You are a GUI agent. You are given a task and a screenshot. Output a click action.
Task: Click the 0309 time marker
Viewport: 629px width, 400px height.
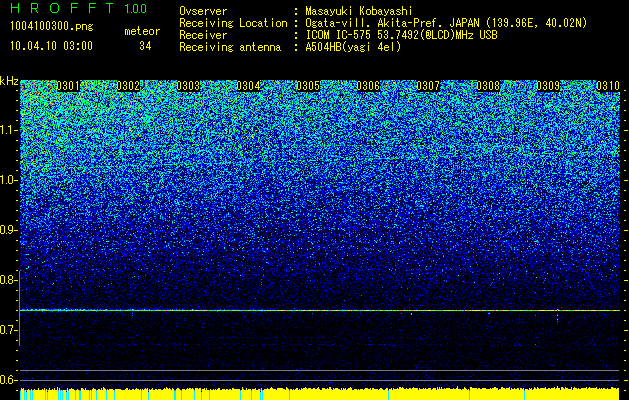pyautogui.click(x=548, y=86)
